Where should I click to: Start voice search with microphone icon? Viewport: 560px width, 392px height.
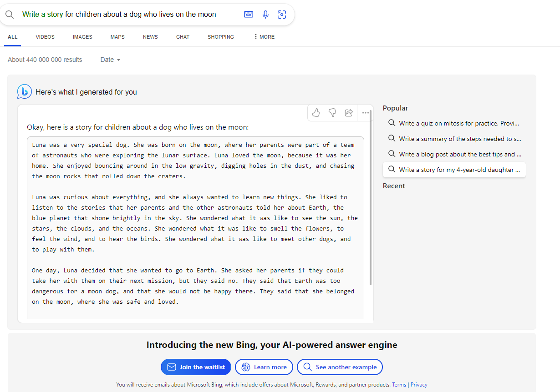click(265, 15)
